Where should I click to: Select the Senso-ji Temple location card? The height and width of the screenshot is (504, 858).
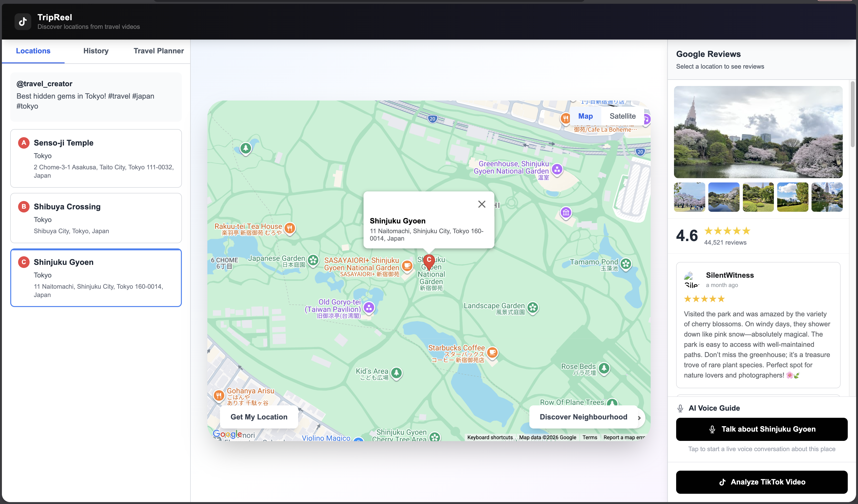point(96,158)
